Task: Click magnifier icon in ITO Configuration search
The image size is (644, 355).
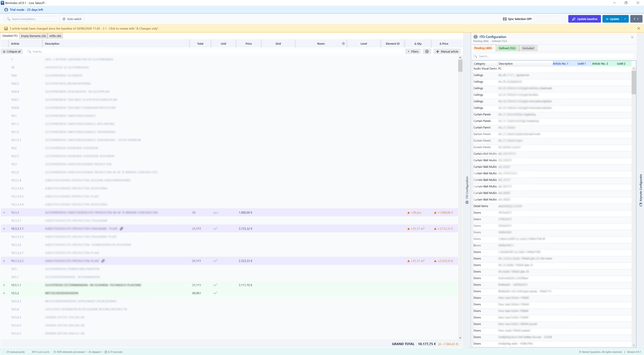Action: (x=475, y=56)
